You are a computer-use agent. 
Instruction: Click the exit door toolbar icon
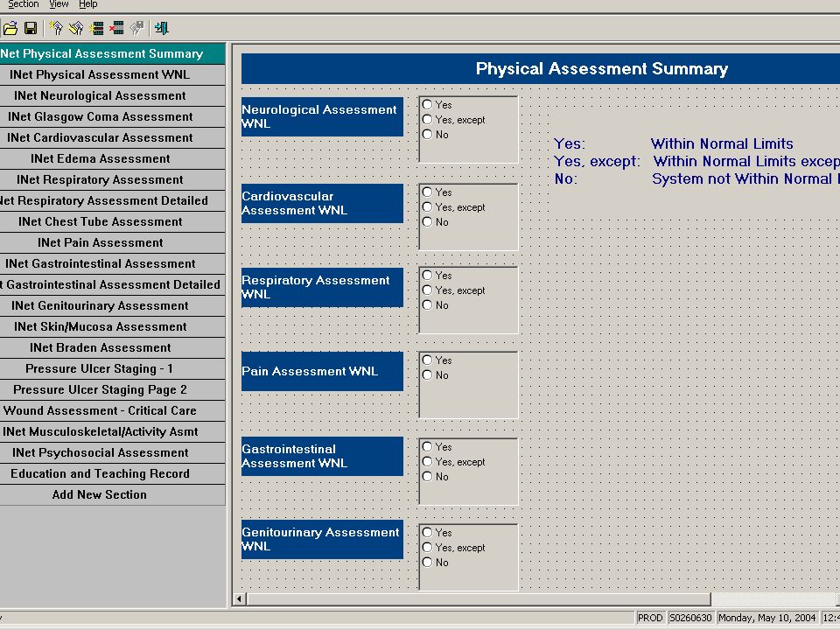tap(162, 28)
